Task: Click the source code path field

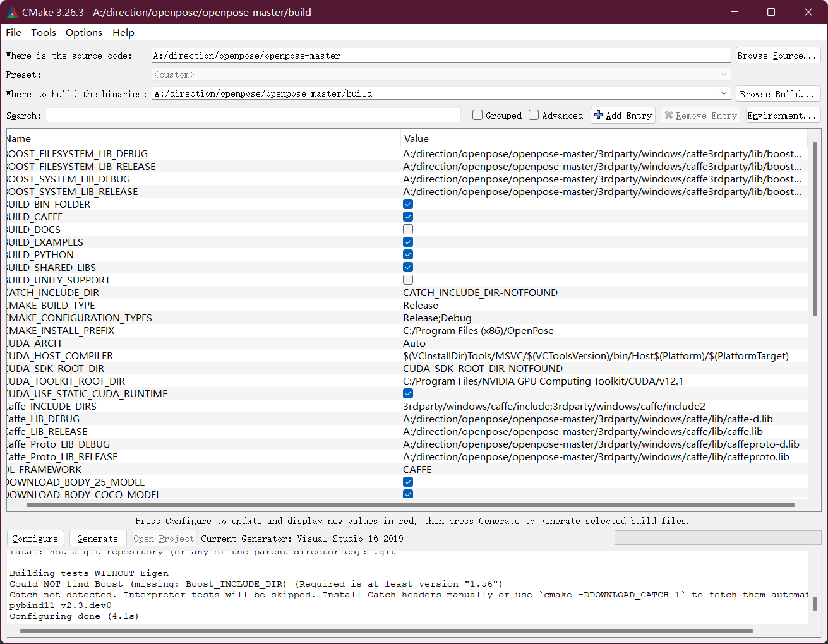Action: tap(441, 56)
